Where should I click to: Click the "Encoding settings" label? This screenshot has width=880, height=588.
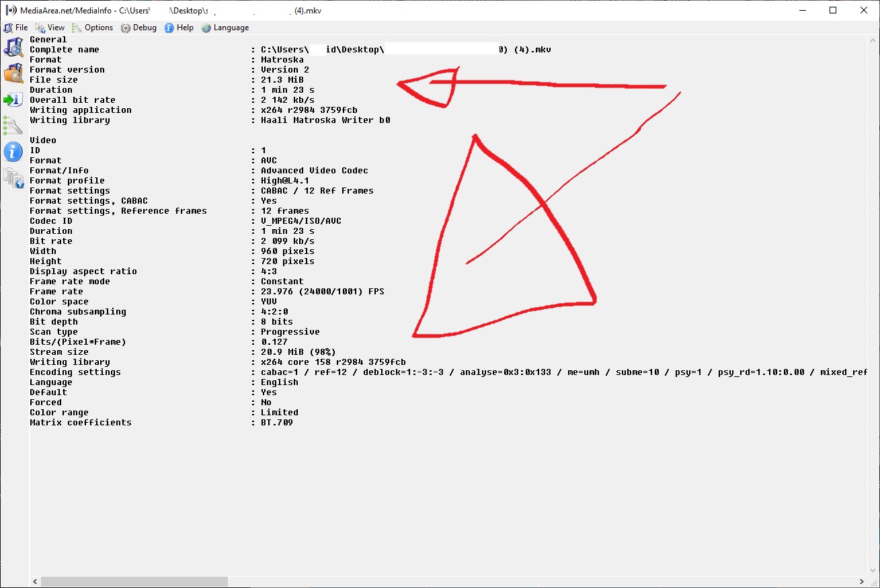tap(75, 372)
